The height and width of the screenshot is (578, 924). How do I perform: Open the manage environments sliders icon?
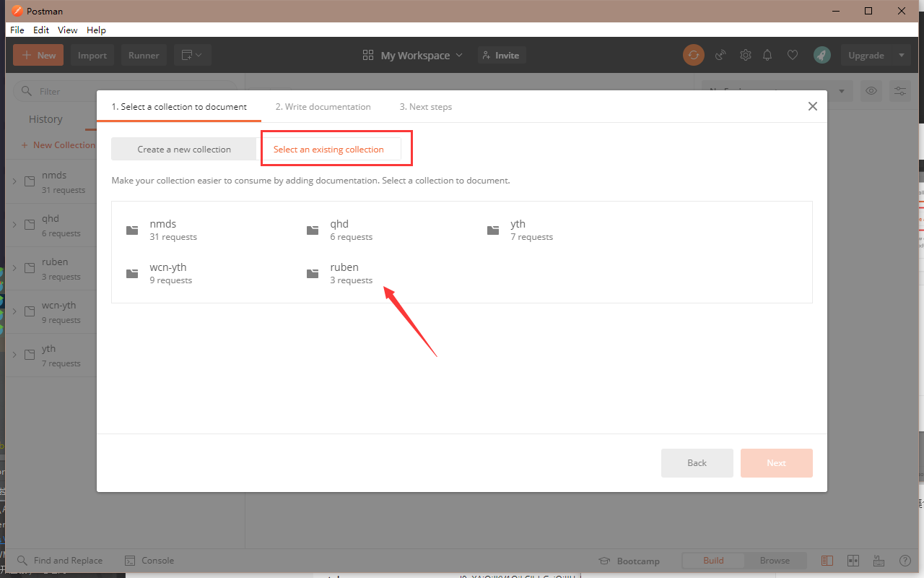click(900, 91)
